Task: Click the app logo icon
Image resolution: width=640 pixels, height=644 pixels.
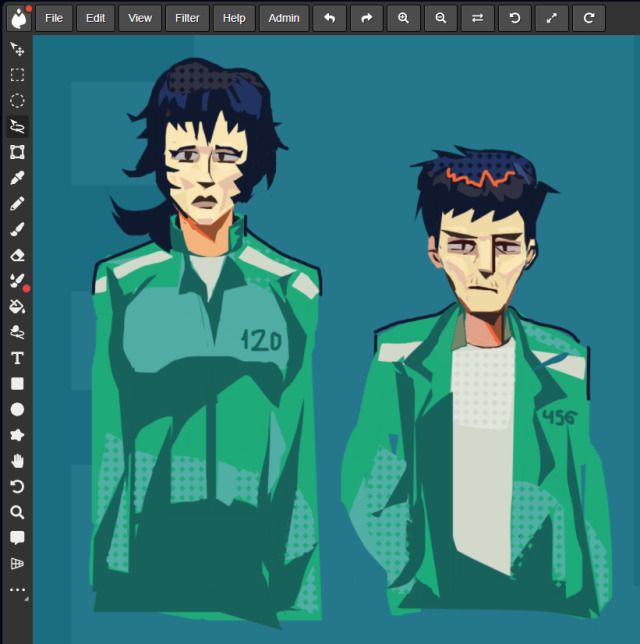Action: tap(19, 18)
